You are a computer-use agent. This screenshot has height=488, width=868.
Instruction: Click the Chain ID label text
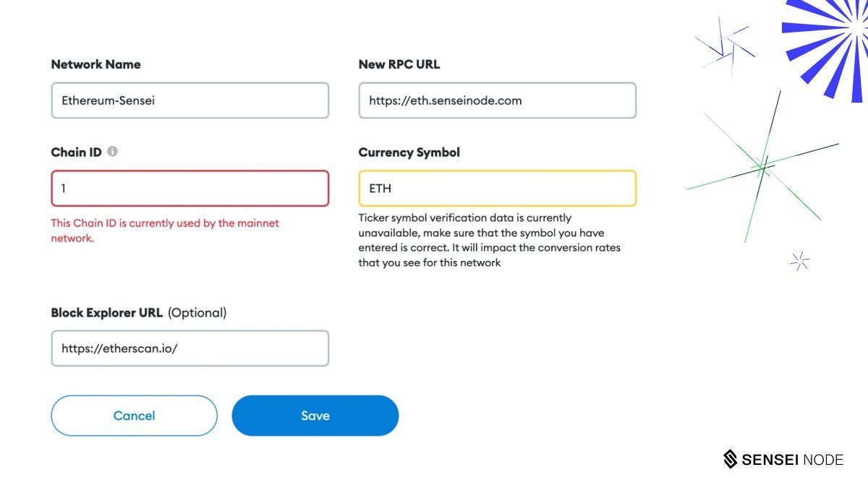(77, 153)
